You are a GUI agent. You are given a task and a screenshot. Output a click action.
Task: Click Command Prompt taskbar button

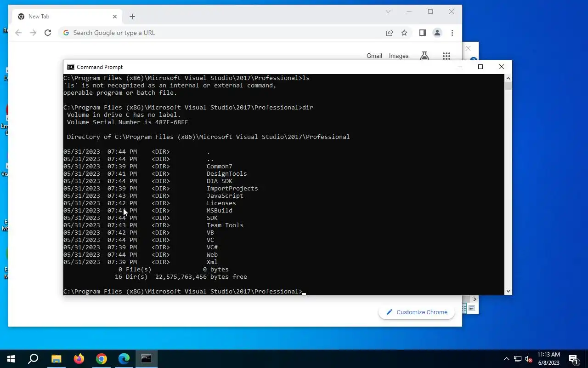coord(147,359)
